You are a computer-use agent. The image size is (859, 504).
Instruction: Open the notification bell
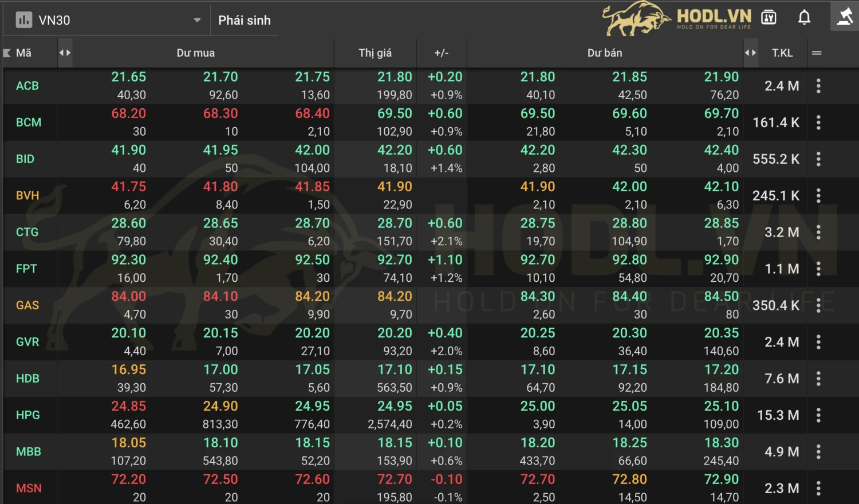pyautogui.click(x=804, y=18)
